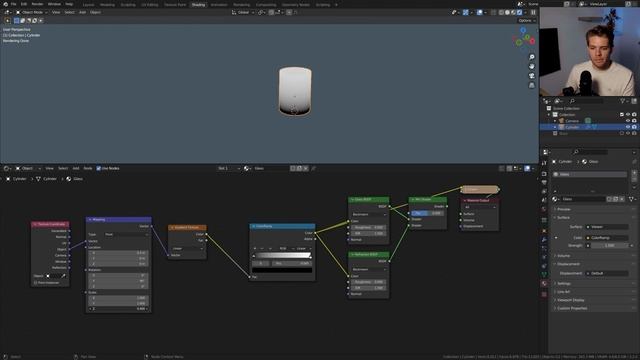
Task: Toggle perspective/orthographic grid icon in viewport
Action: [531, 85]
